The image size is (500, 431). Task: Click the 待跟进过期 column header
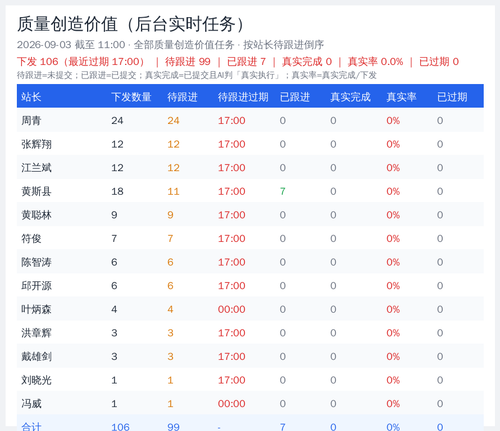[x=243, y=97]
